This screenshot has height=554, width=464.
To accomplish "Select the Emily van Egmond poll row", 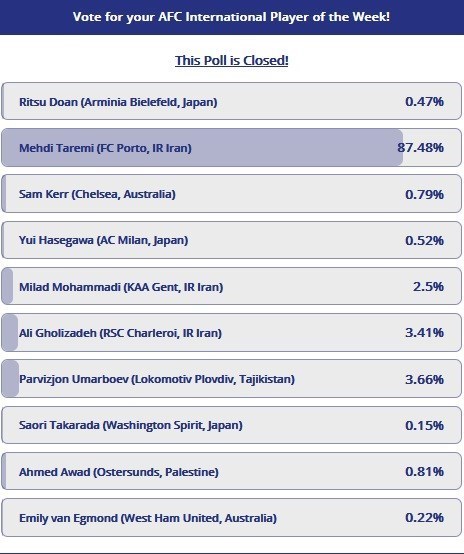I will 231,518.
